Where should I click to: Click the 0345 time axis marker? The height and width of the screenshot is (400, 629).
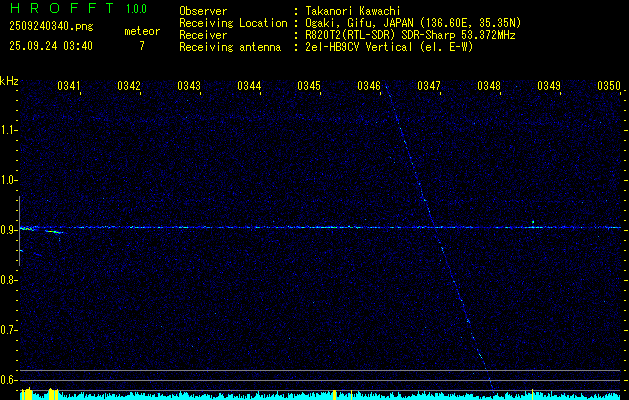click(309, 85)
